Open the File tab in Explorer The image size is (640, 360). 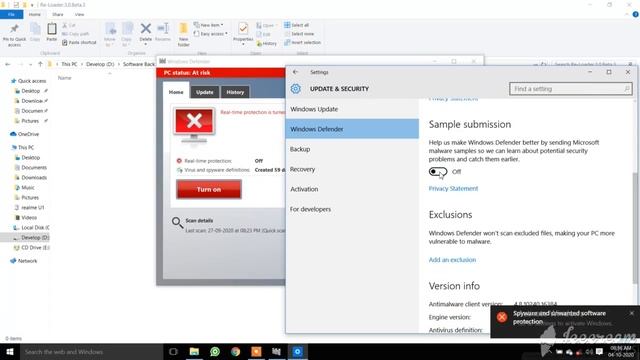pyautogui.click(x=11, y=14)
